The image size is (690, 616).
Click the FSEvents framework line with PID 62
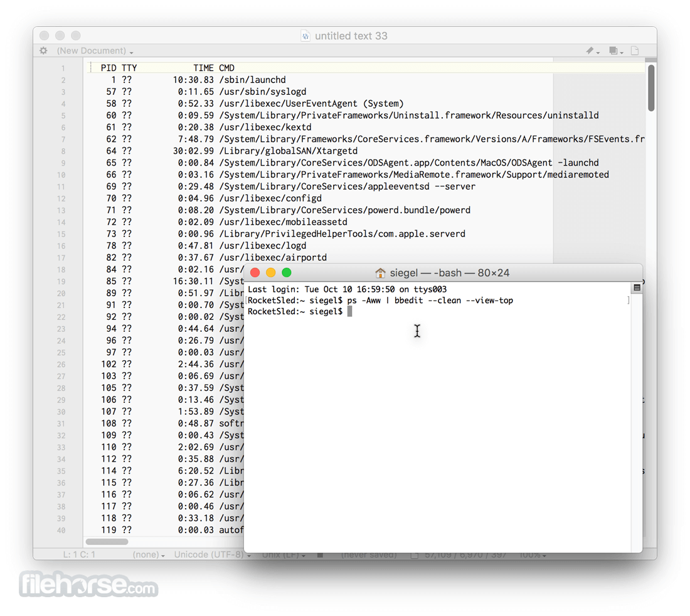pyautogui.click(x=373, y=139)
